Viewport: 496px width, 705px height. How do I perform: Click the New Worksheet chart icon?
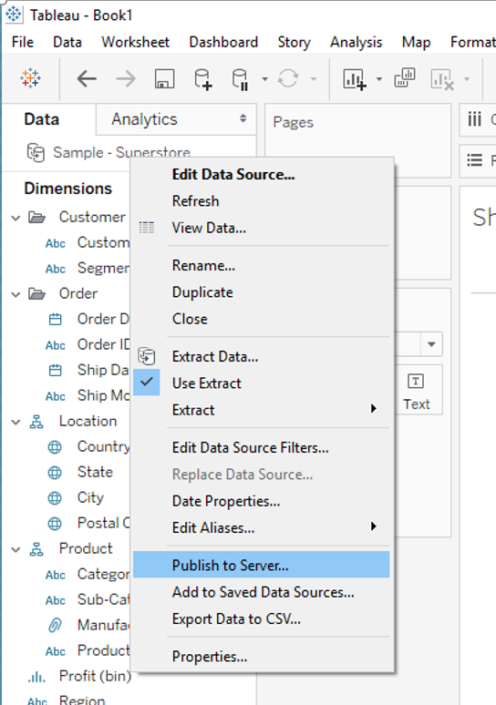pos(354,79)
